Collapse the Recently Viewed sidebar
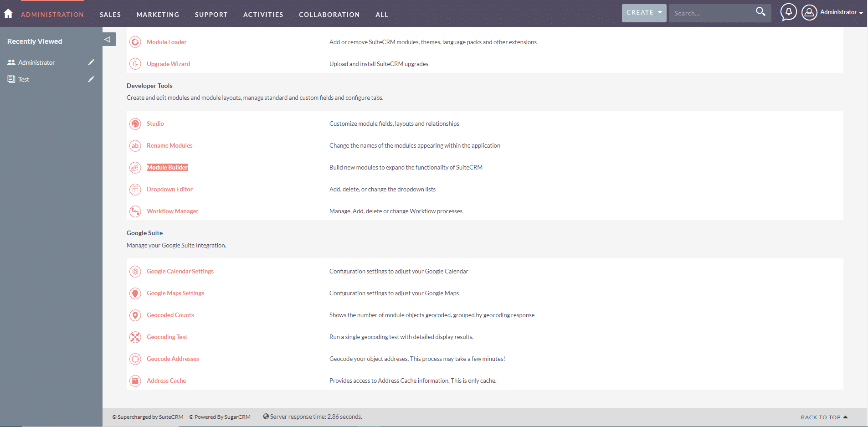This screenshot has height=427, width=868. click(x=108, y=39)
